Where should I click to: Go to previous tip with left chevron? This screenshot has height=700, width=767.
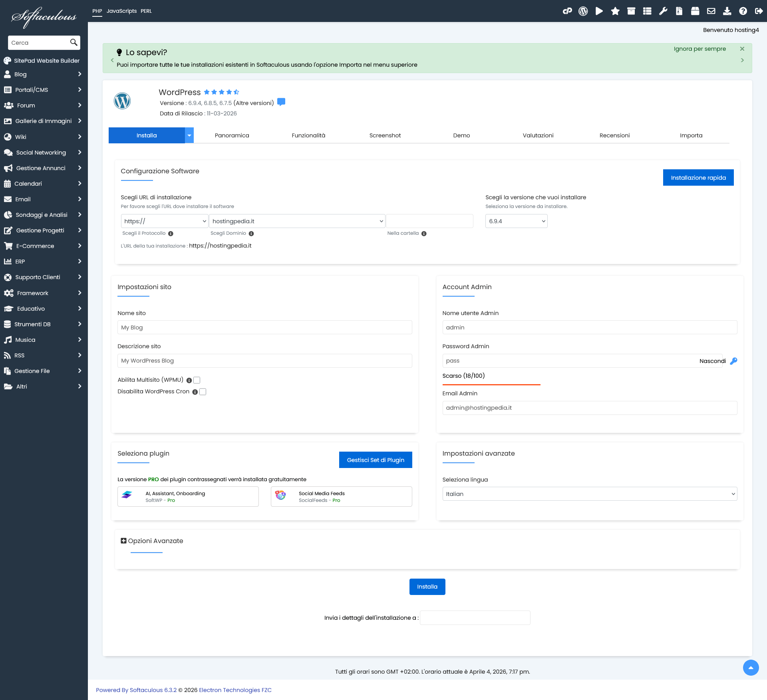click(112, 60)
